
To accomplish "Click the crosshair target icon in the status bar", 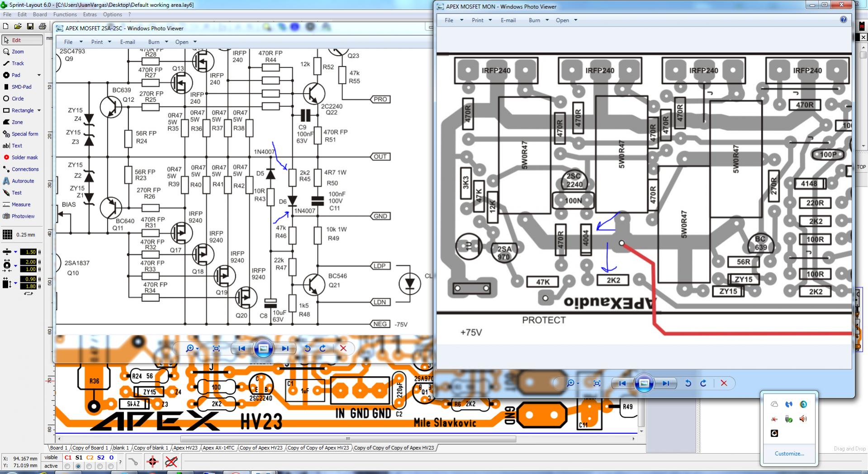I will (152, 462).
